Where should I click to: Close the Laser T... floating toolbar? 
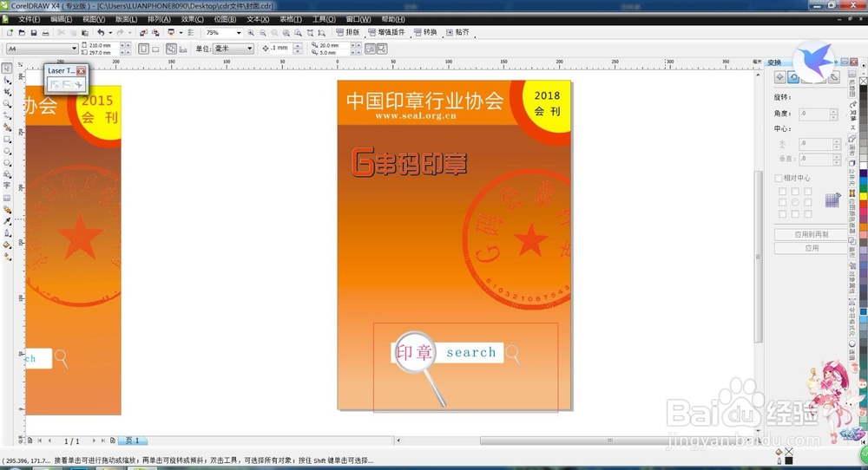82,71
